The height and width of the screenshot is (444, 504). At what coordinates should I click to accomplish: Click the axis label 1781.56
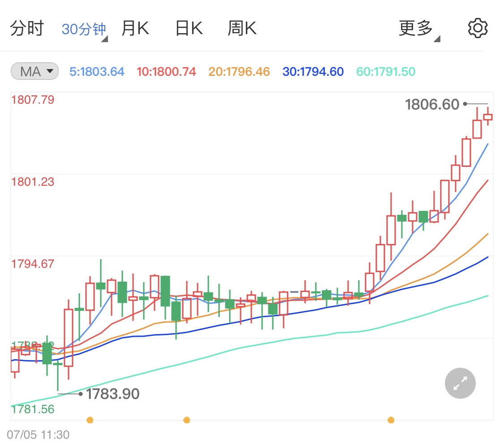[33, 409]
